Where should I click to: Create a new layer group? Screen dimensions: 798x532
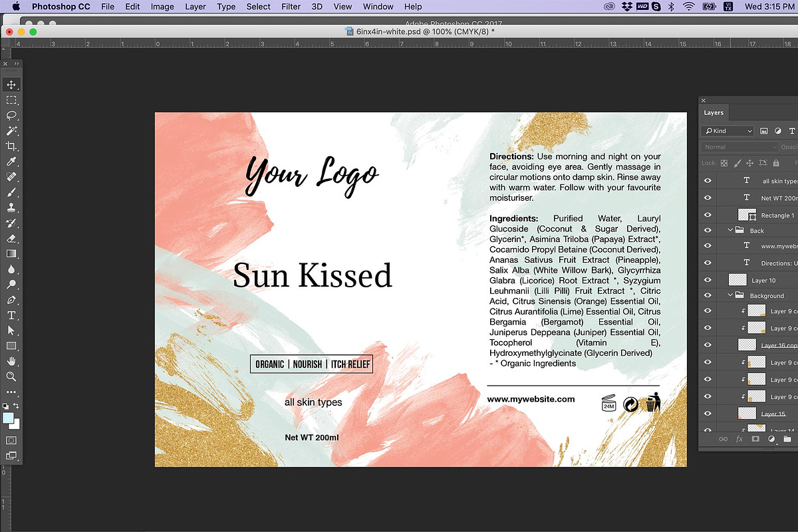[x=787, y=440]
